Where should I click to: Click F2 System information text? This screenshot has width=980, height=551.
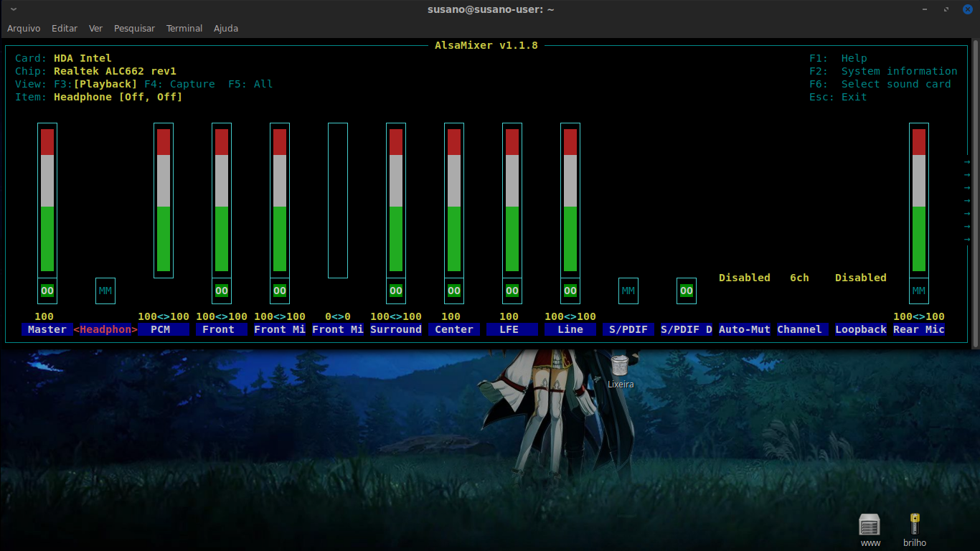point(883,71)
